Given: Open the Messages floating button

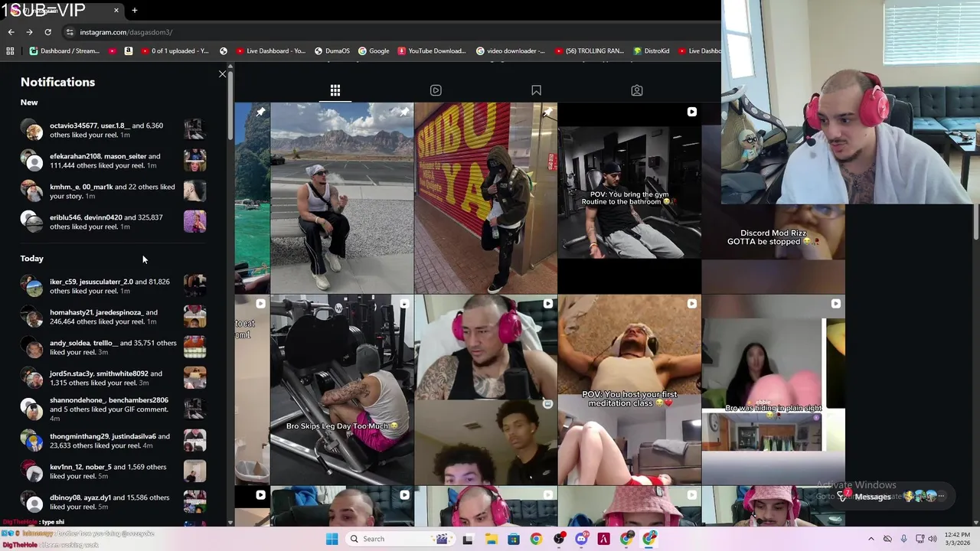Looking at the screenshot, I should [x=893, y=496].
